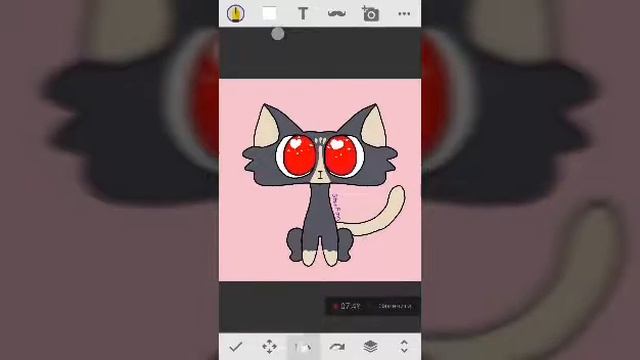
Task: Tap the undo button in bottom toolbar
Action: pyautogui.click(x=303, y=347)
